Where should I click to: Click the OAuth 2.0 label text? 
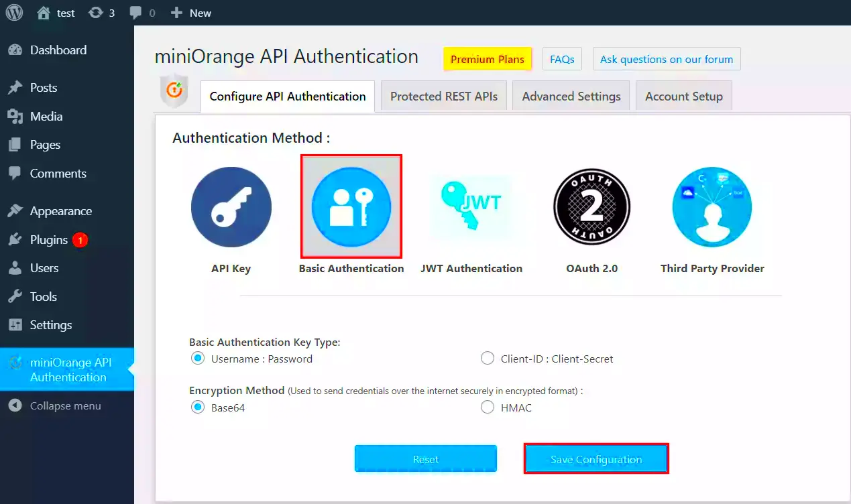click(x=591, y=269)
